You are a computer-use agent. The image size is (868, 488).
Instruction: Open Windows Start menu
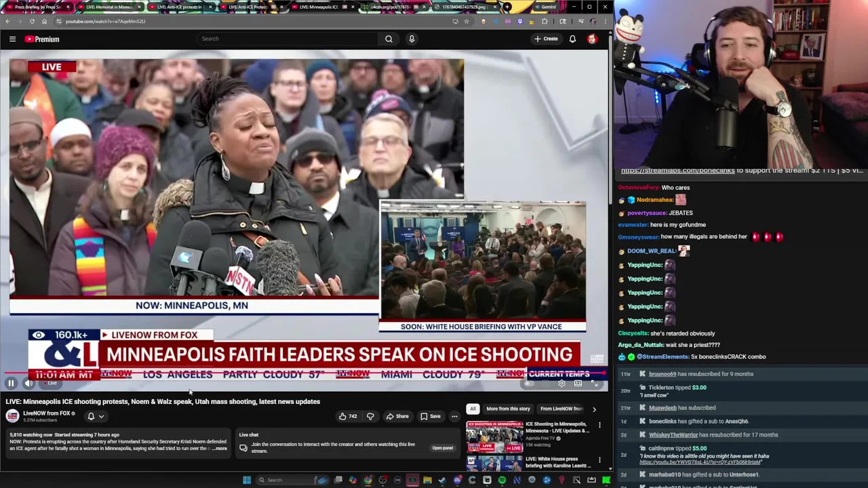[247, 480]
